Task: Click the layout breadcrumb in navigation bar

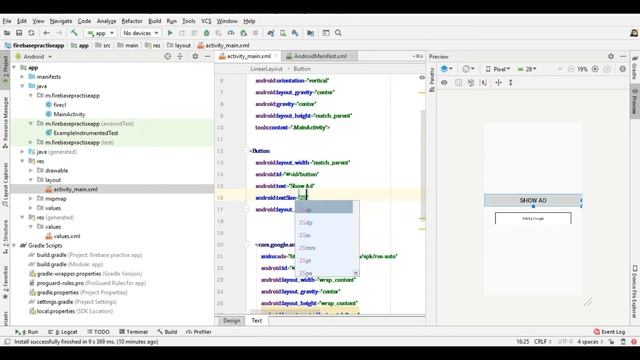Action: (x=179, y=45)
